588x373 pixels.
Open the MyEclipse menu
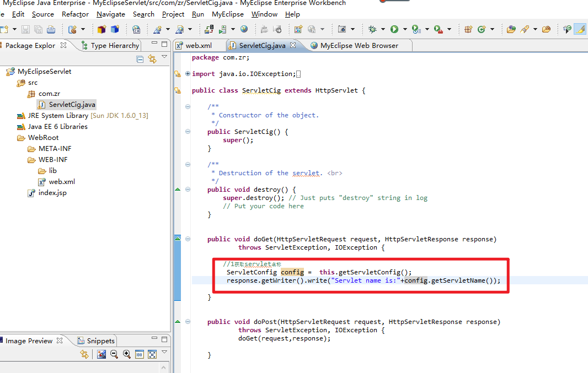click(x=227, y=14)
